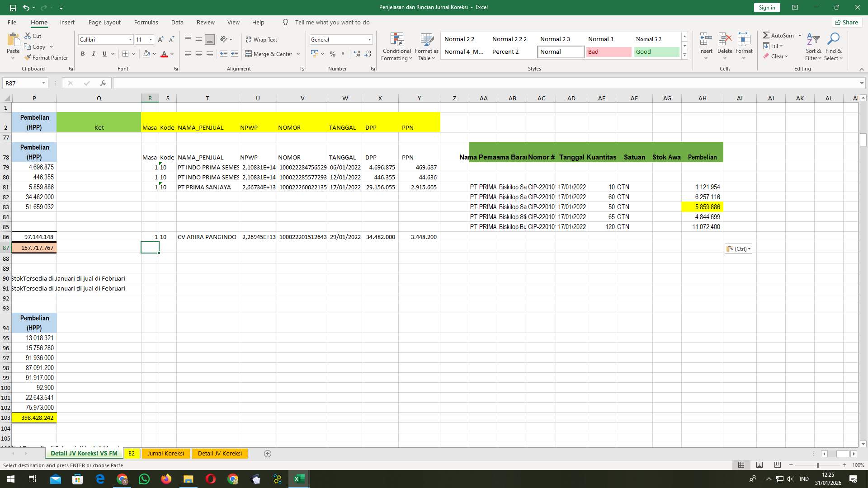Click the Wrap Text icon
This screenshot has height=488, width=868.
tap(262, 39)
